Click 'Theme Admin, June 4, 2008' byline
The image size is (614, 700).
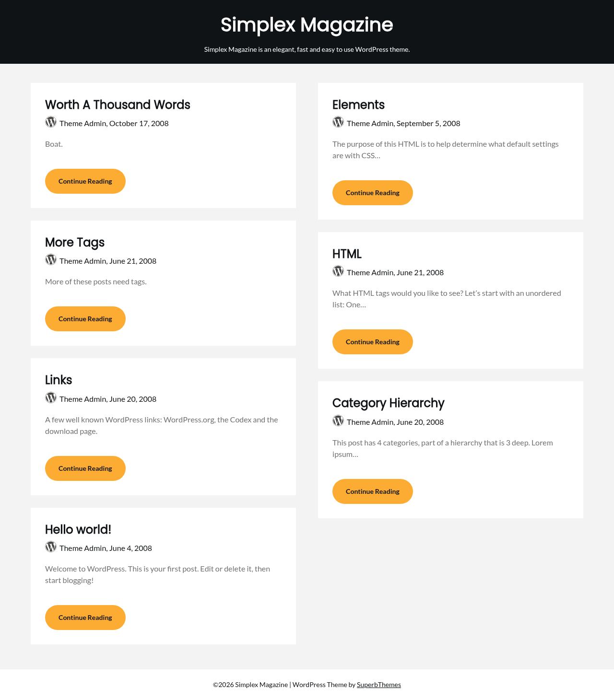106,548
